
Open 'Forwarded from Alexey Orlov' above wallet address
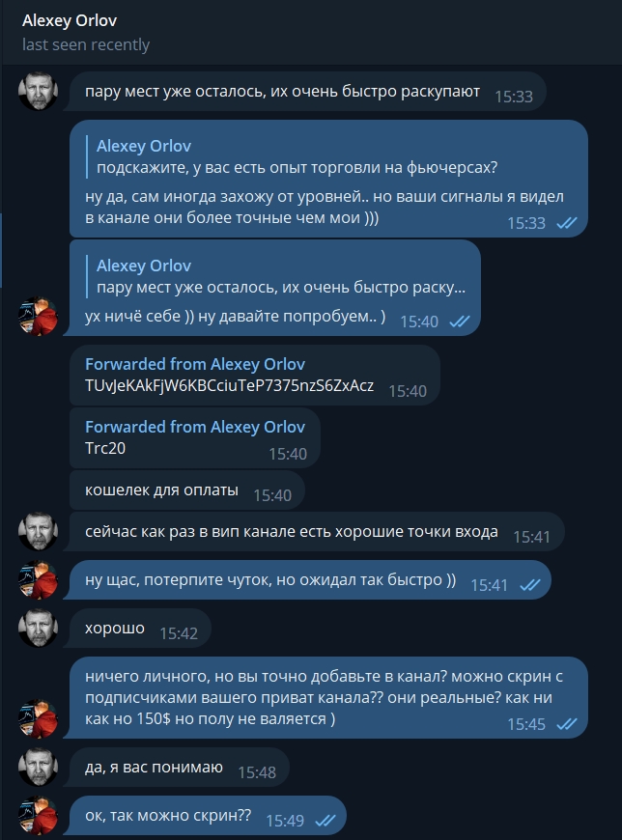[x=195, y=364]
